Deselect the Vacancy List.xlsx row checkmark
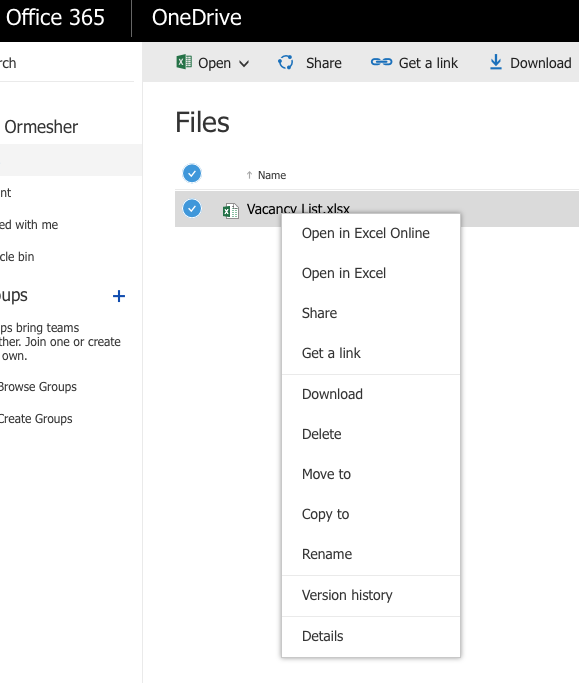This screenshot has width=579, height=683. point(192,208)
